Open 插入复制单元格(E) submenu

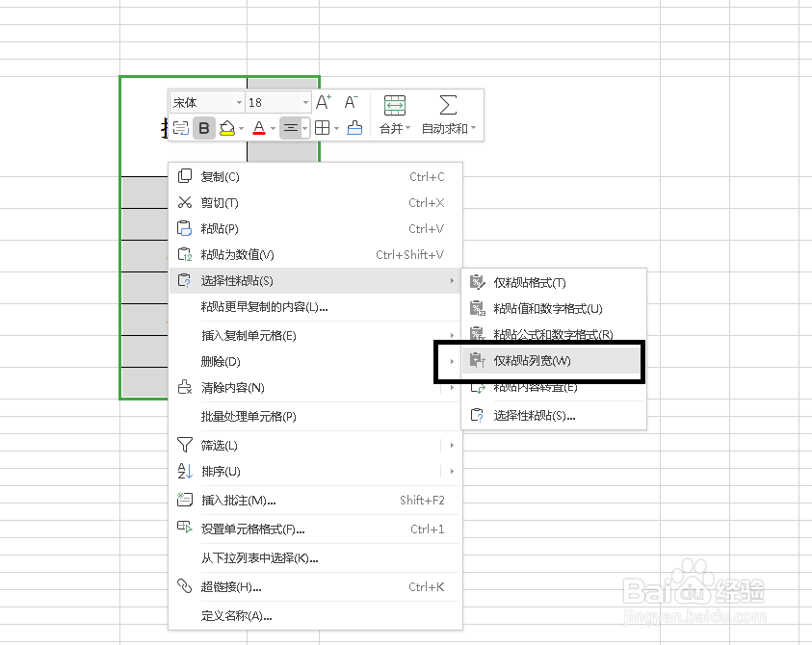pyautogui.click(x=315, y=335)
